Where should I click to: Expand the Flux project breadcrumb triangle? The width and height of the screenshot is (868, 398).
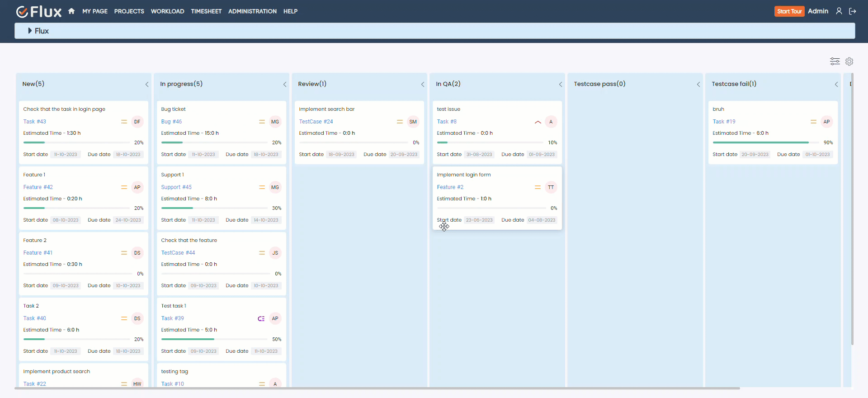click(30, 31)
